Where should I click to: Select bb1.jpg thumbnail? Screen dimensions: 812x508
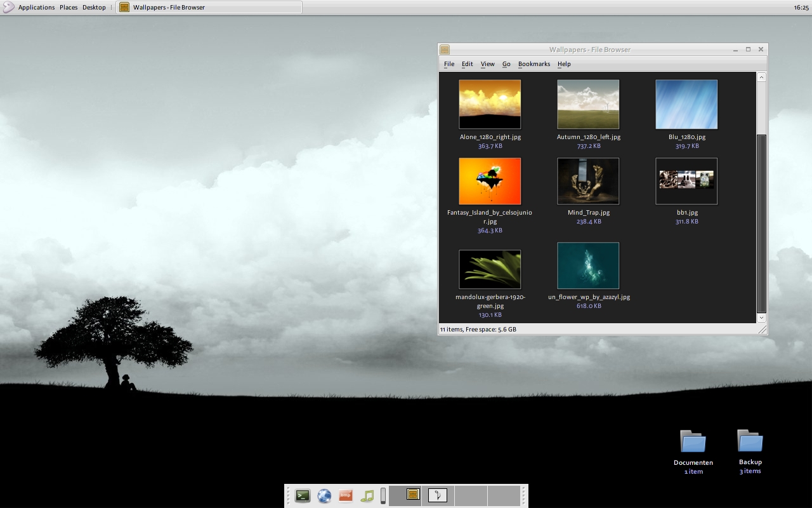point(686,182)
